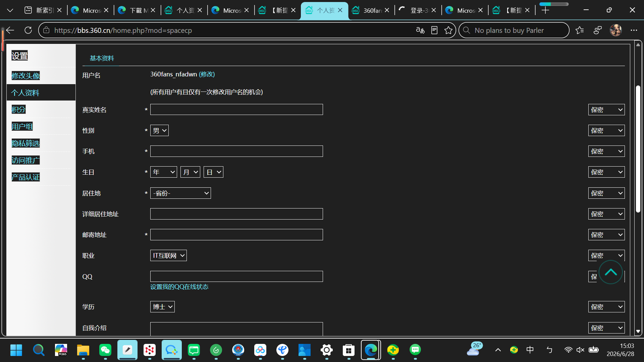Select 用户组 in settings sidebar
This screenshot has height=362, width=644.
tap(22, 126)
